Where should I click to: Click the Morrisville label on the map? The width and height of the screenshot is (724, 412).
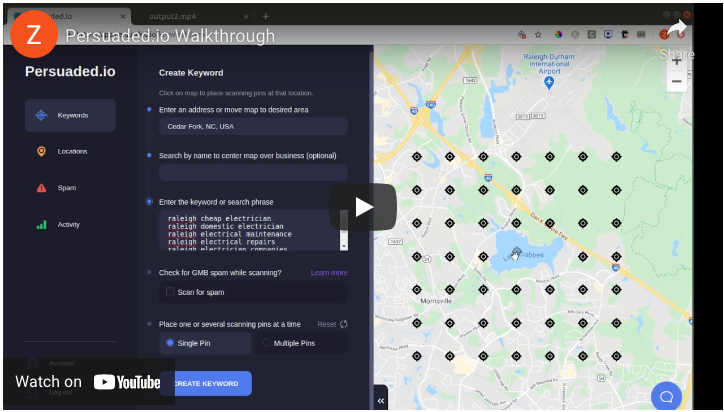coord(436,301)
